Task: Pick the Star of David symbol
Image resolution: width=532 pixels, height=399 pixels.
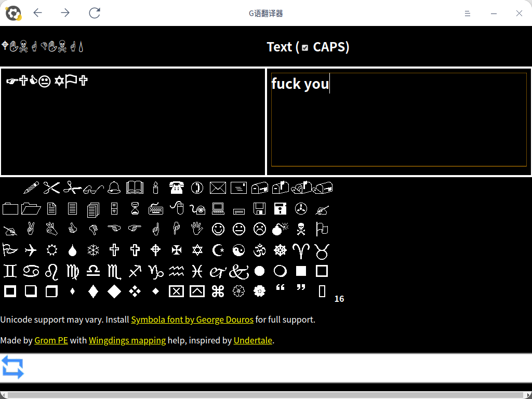Action: pyautogui.click(x=197, y=250)
